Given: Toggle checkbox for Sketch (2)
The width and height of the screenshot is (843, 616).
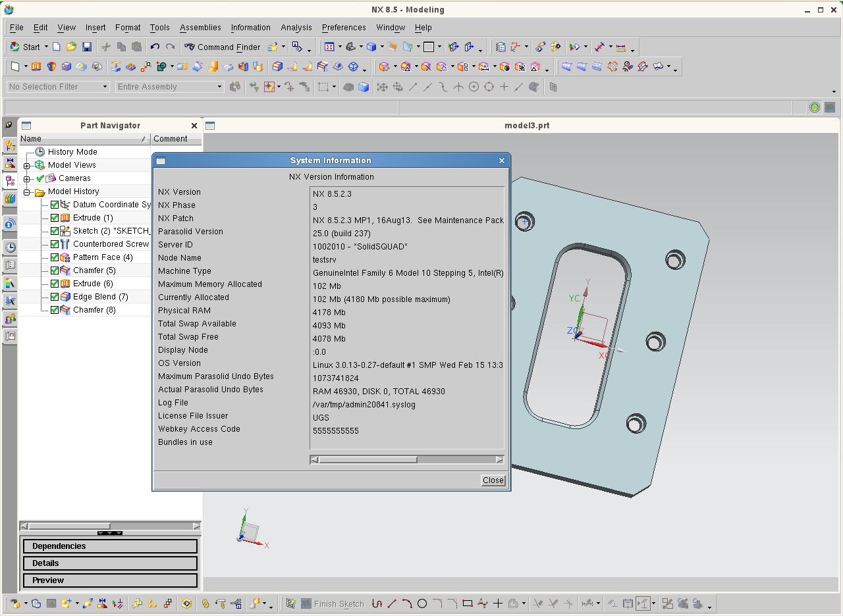Looking at the screenshot, I should [55, 231].
